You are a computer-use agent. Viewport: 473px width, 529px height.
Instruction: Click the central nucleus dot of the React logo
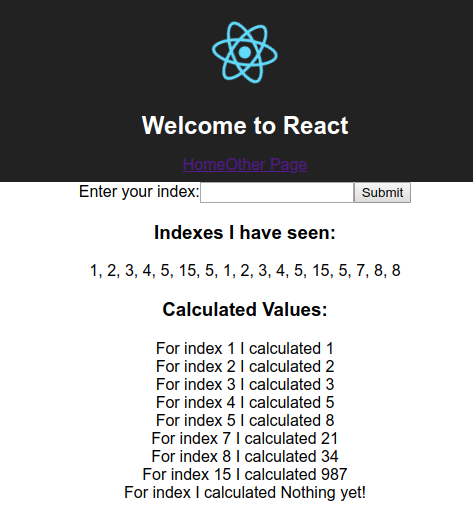245,52
